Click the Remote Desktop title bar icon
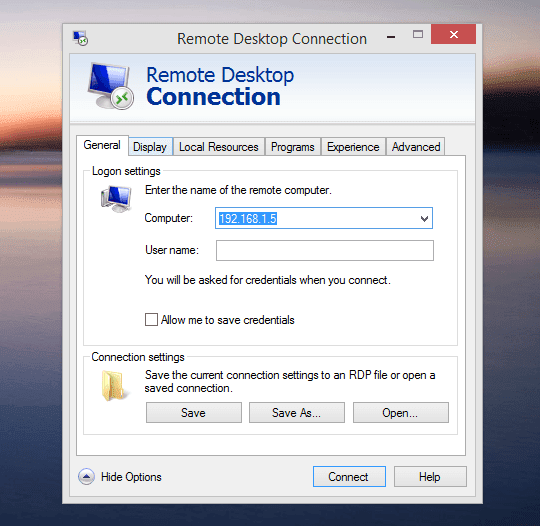 (x=80, y=39)
